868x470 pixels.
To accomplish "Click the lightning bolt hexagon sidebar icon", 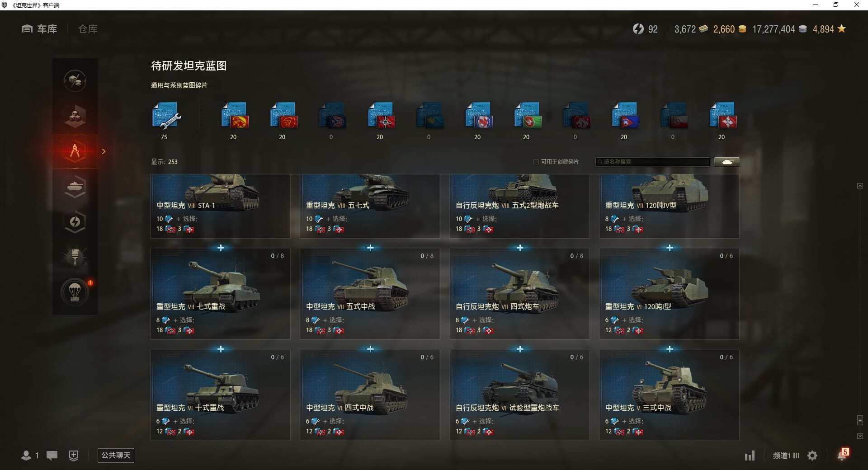I will click(x=75, y=221).
